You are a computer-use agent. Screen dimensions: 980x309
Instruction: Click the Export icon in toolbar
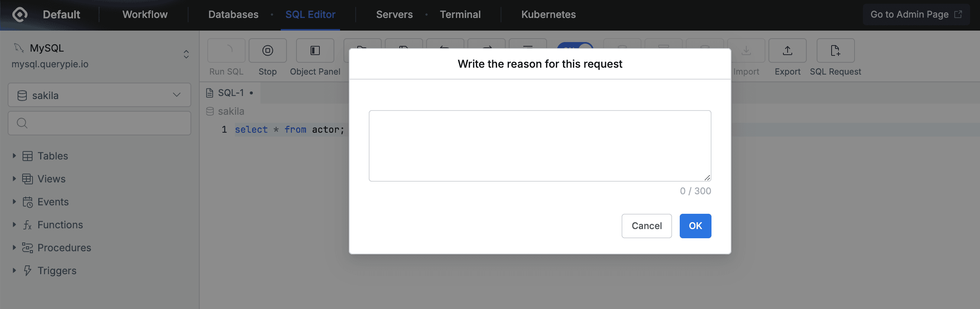[787, 50]
